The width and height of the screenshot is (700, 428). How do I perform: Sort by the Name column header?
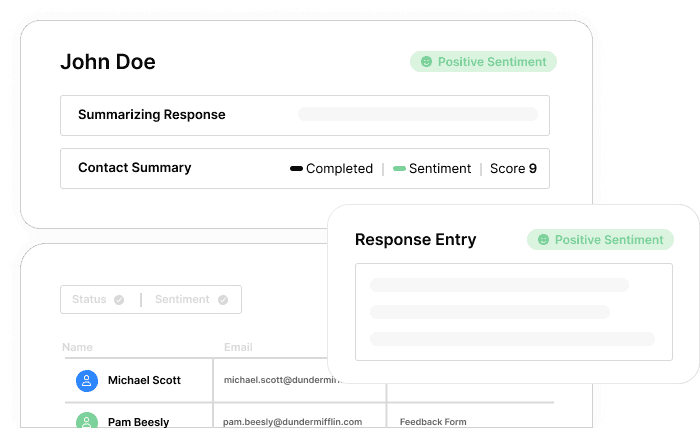[x=77, y=347]
